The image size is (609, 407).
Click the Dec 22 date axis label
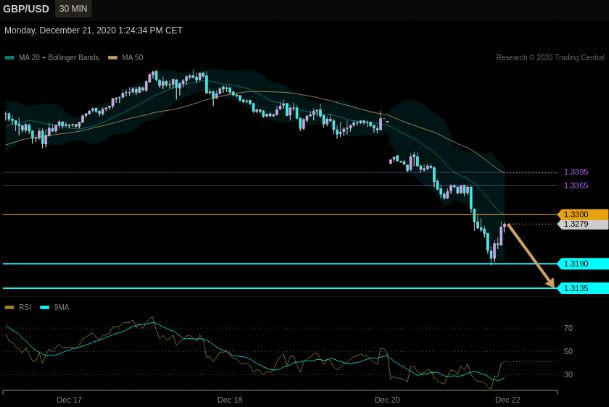click(x=508, y=400)
